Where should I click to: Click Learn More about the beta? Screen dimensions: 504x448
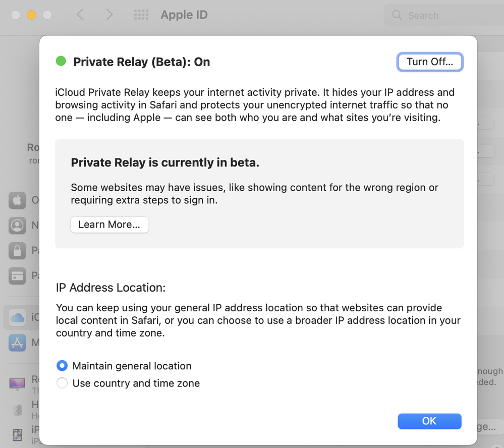pos(109,225)
